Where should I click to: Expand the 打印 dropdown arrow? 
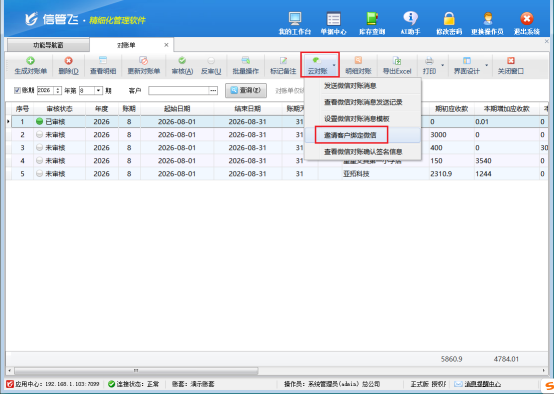click(442, 65)
